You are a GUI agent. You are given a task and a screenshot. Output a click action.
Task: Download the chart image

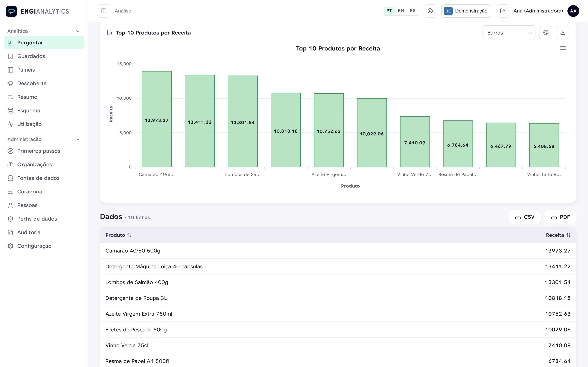(562, 32)
